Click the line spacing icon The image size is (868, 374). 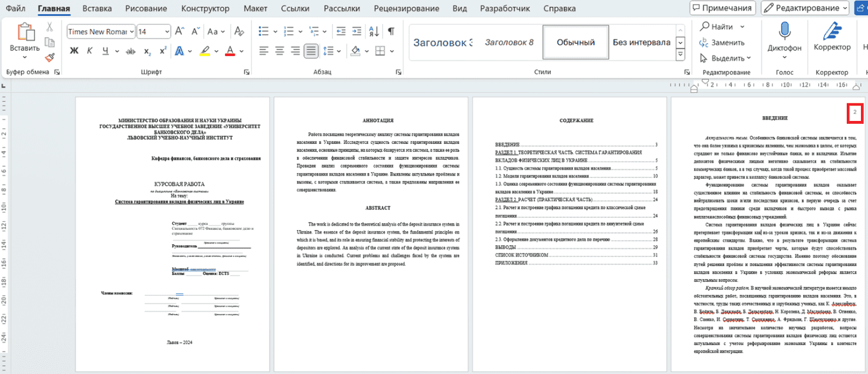[x=328, y=51]
